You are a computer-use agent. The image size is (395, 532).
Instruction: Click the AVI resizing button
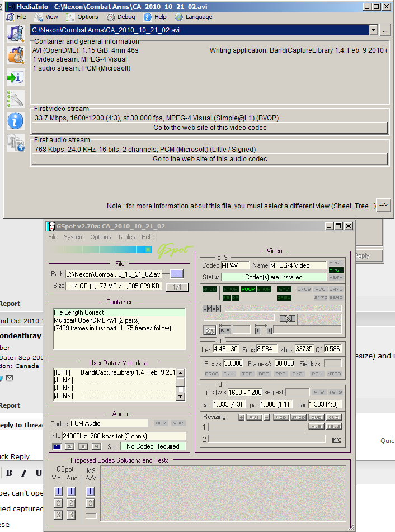coord(254,417)
